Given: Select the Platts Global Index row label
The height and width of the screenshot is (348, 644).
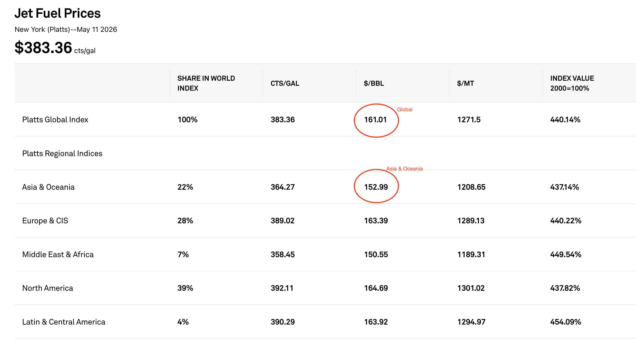Looking at the screenshot, I should coord(55,120).
